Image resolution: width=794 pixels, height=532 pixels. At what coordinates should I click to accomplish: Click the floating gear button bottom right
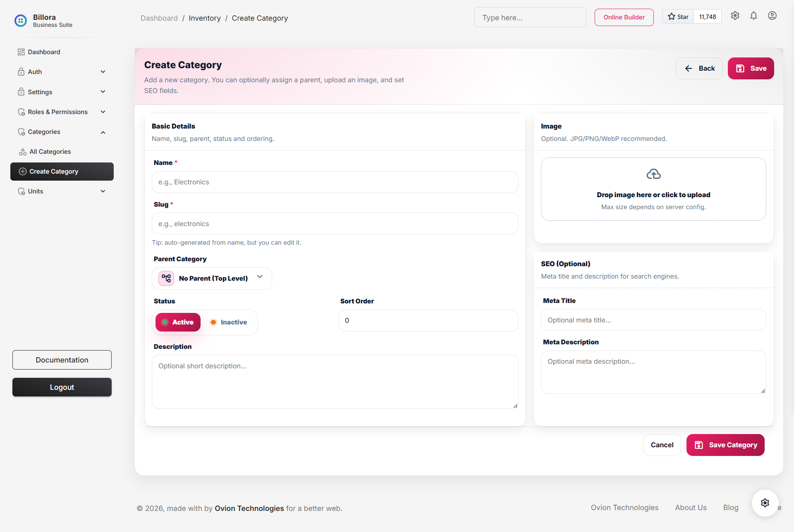(765, 503)
